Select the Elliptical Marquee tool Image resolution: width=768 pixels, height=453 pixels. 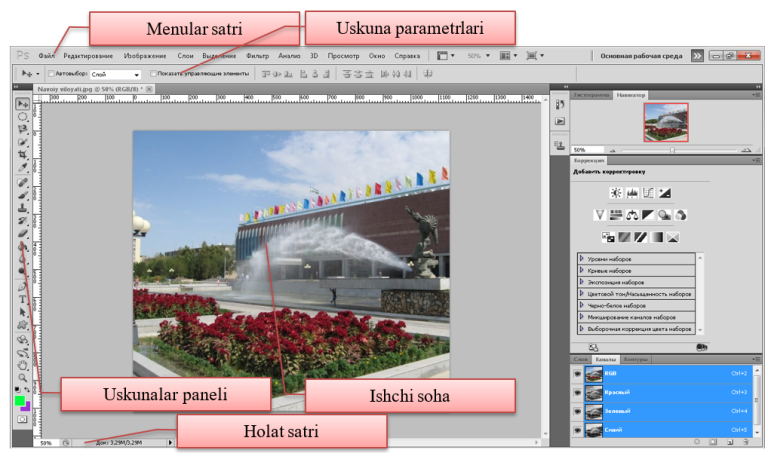[x=23, y=117]
